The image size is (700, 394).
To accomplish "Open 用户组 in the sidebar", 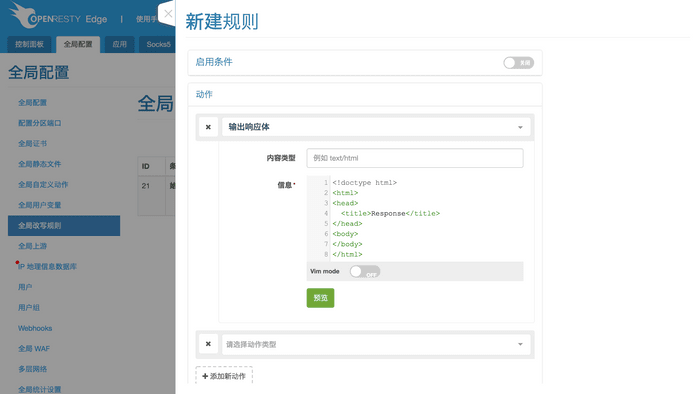I will 29,308.
